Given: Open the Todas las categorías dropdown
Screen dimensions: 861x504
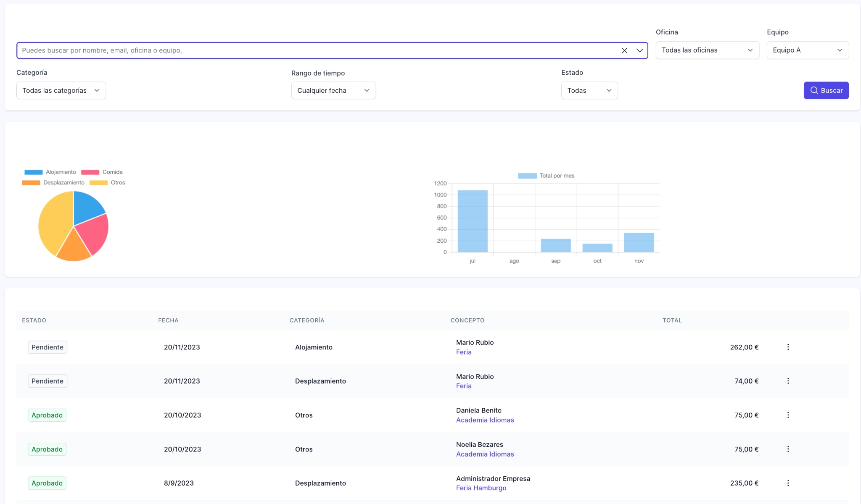Looking at the screenshot, I should coord(61,90).
